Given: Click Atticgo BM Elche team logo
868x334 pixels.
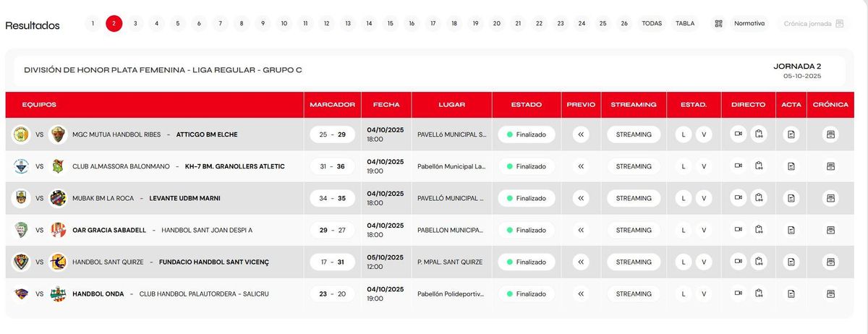Looking at the screenshot, I should 59,134.
